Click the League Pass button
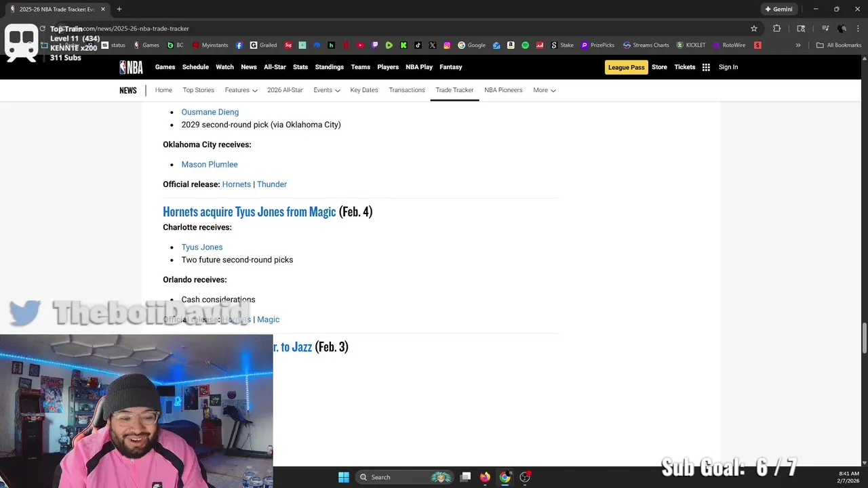Screen dimensions: 868x488 [x=627, y=67]
